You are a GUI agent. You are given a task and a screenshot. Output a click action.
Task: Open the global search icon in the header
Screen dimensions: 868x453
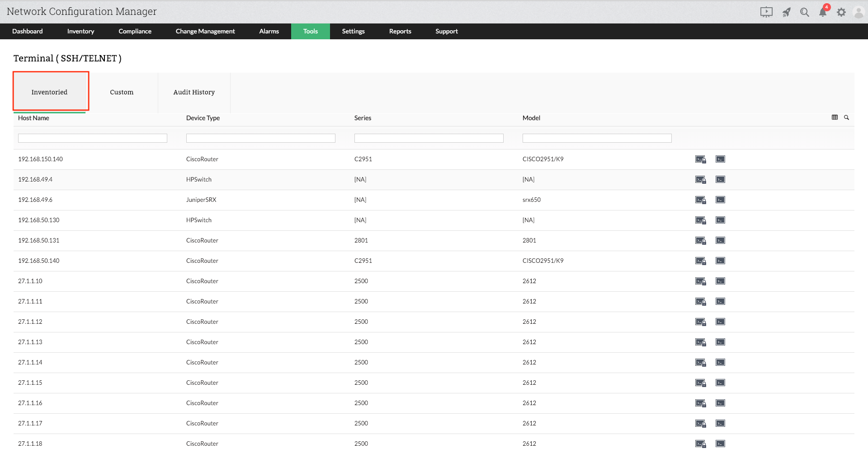click(x=804, y=12)
